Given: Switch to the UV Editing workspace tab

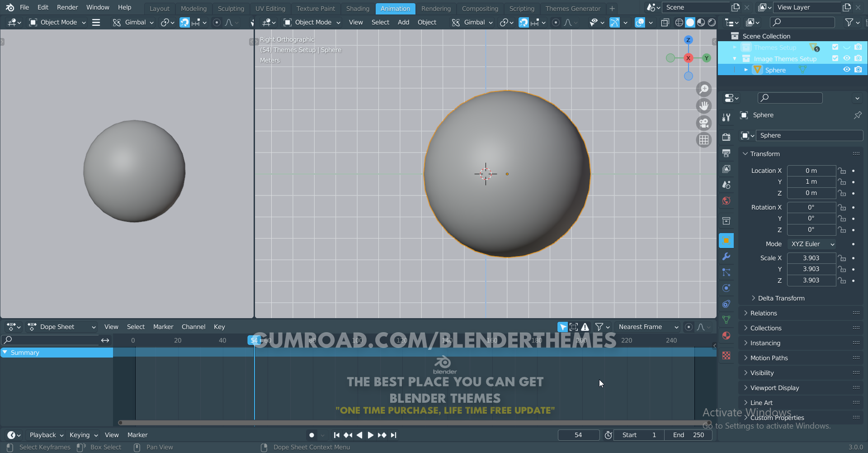Looking at the screenshot, I should [270, 8].
